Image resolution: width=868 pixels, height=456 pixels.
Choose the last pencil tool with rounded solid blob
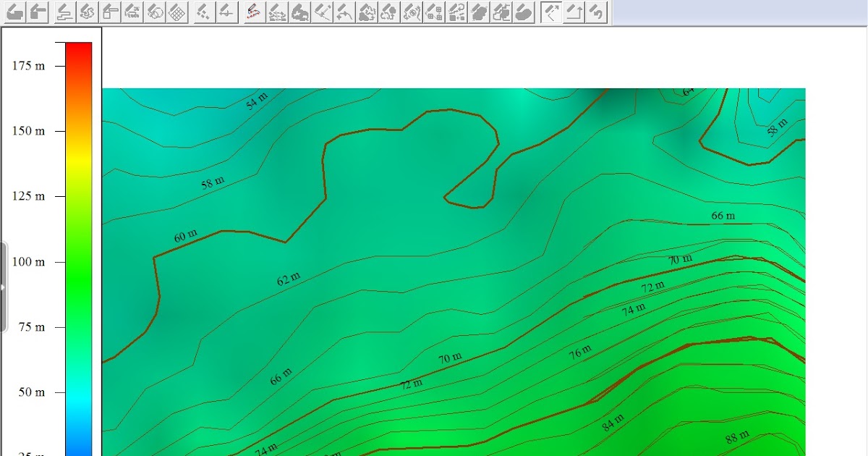click(x=524, y=12)
